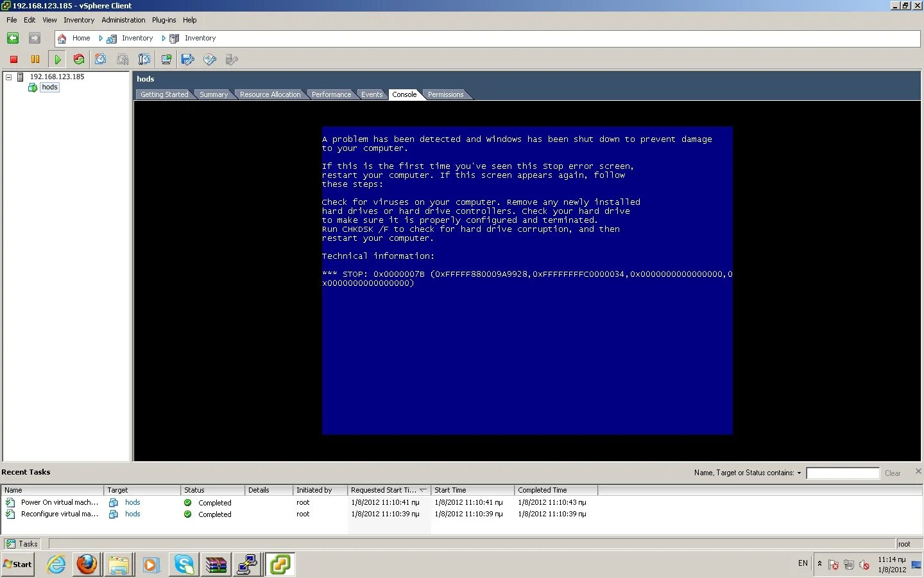This screenshot has height=578, width=924.
Task: Switch to the Resource Allocation tab
Action: (x=270, y=94)
